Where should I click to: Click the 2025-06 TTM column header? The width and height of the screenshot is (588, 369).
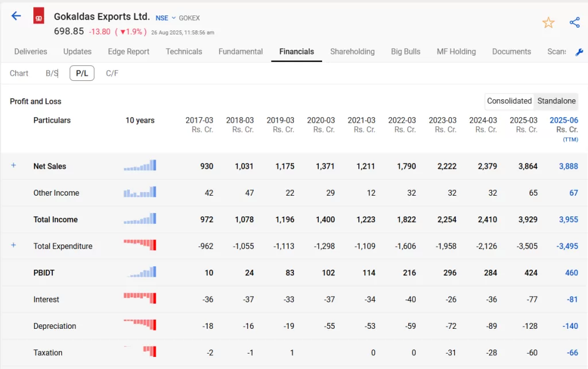tap(564, 129)
